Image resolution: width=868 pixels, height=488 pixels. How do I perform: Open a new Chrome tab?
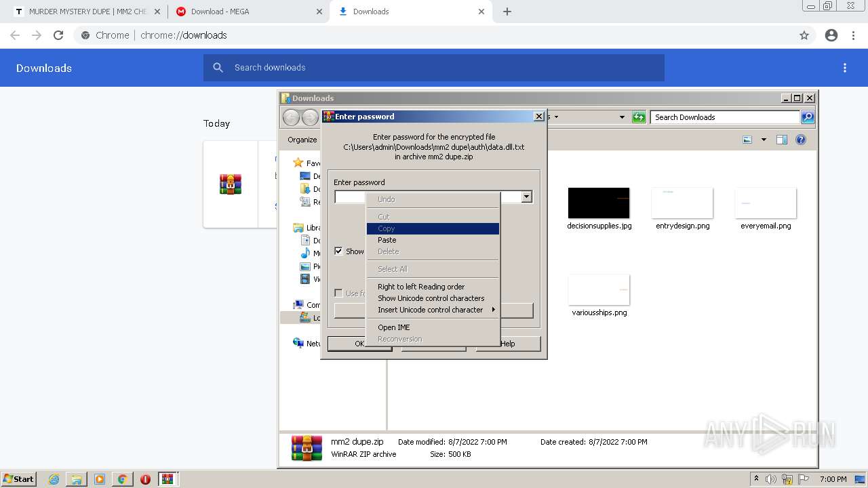point(507,12)
